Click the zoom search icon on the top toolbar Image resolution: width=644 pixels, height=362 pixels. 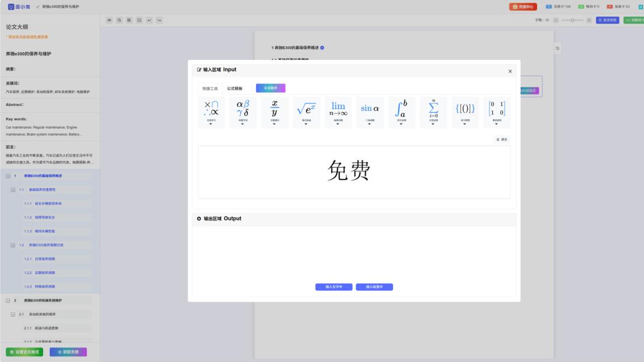click(x=119, y=20)
